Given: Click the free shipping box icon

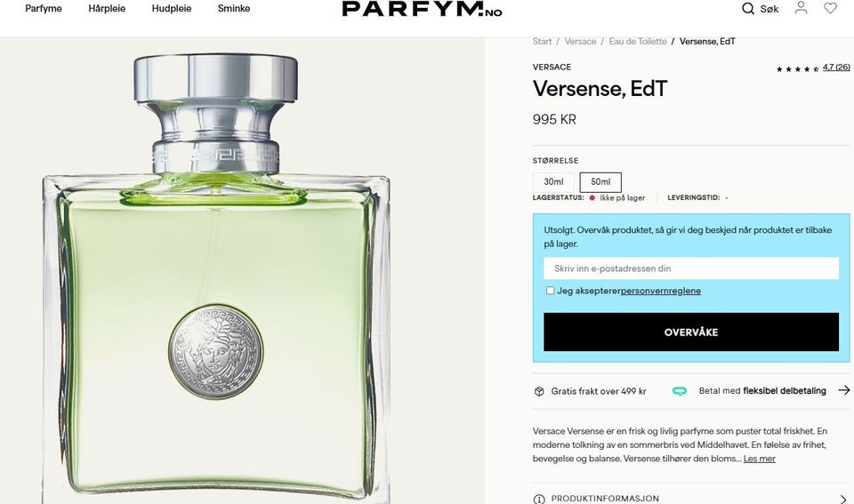Looking at the screenshot, I should pyautogui.click(x=539, y=391).
